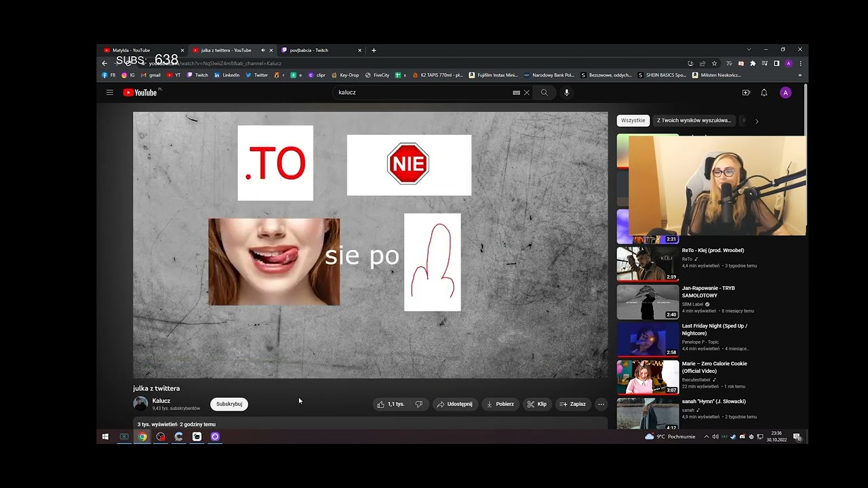Like the video with 1,1 tys. likes
Viewport: 868px width, 488px height.
(x=391, y=404)
